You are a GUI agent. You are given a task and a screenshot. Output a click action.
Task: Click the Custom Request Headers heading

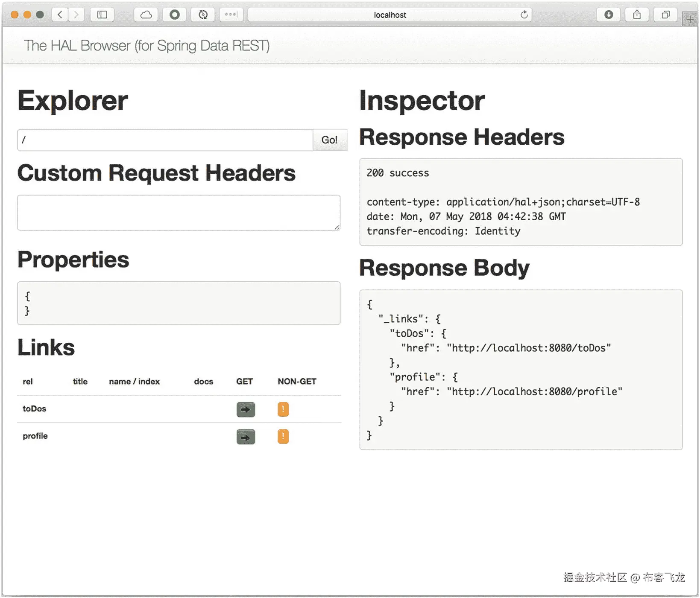tap(156, 173)
